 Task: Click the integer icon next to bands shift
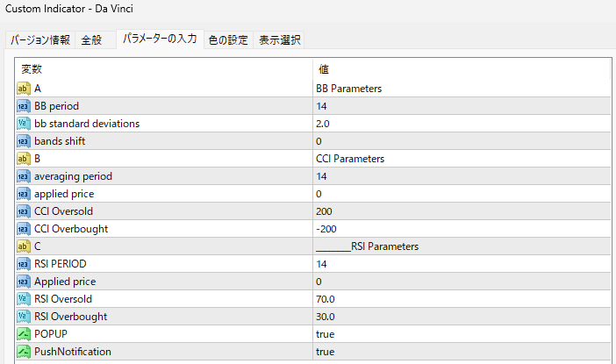(23, 141)
